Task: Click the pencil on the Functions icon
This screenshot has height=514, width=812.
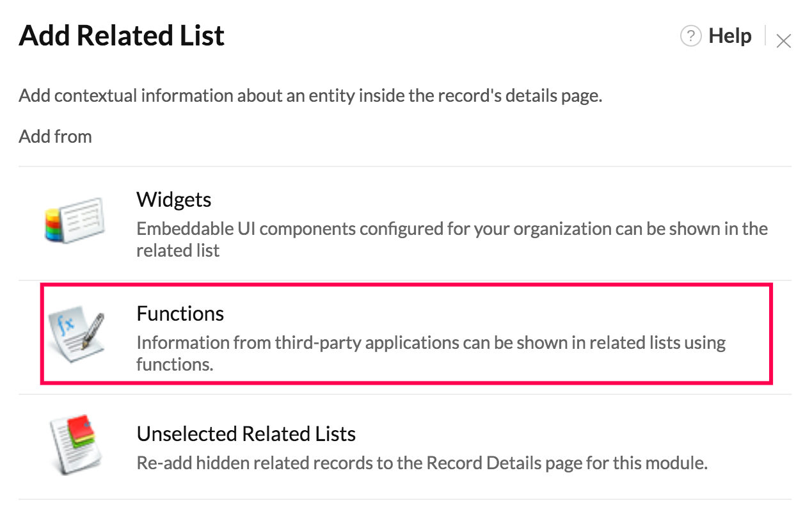Action: tap(92, 330)
